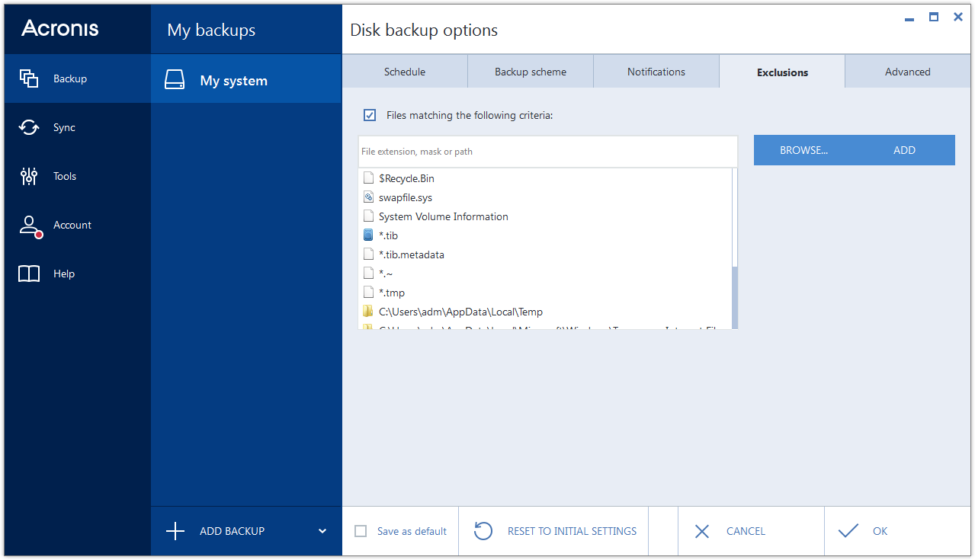Click the plus icon for Add Backup
Image resolution: width=975 pixels, height=560 pixels.
[x=175, y=531]
